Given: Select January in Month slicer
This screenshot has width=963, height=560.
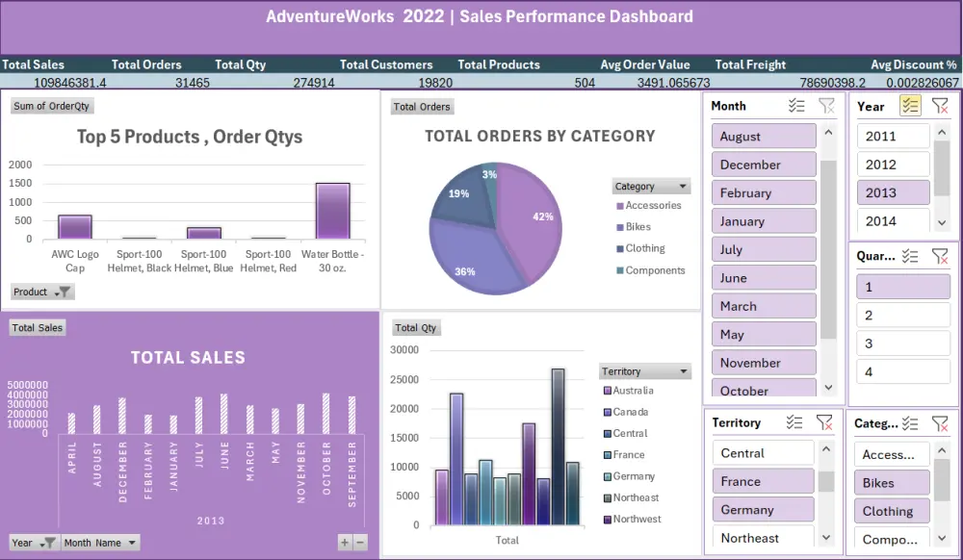Looking at the screenshot, I should (764, 220).
